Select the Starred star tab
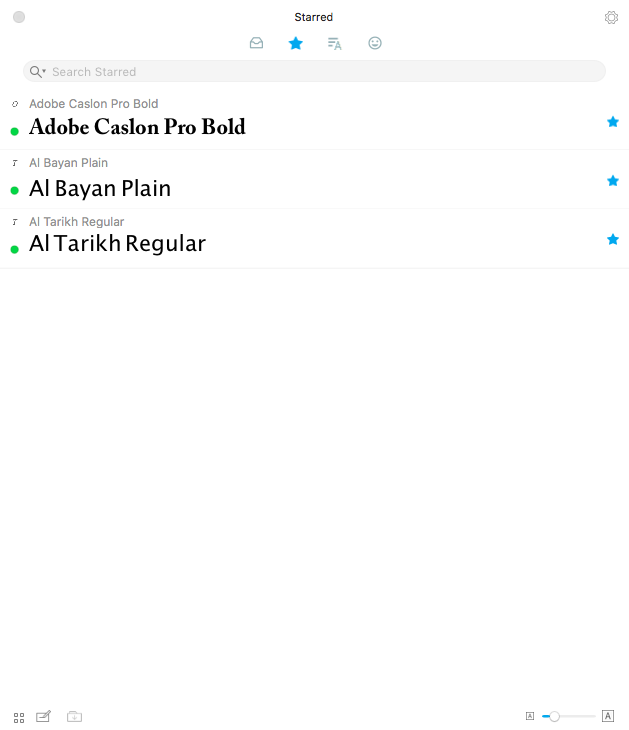 click(x=296, y=43)
